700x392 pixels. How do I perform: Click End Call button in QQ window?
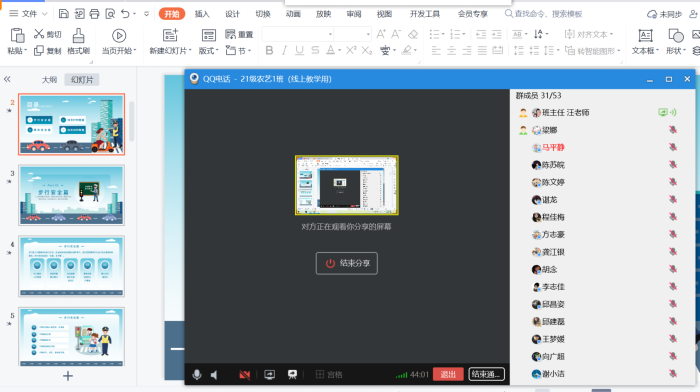click(487, 374)
